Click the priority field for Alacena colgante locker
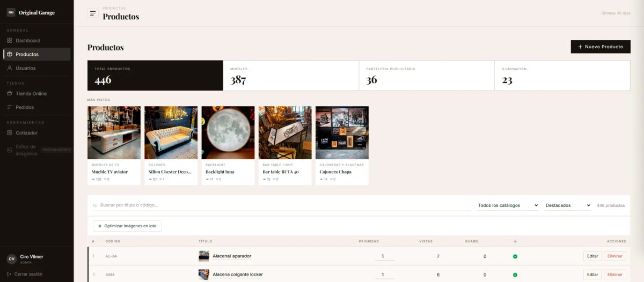644x282 pixels. 385,274
